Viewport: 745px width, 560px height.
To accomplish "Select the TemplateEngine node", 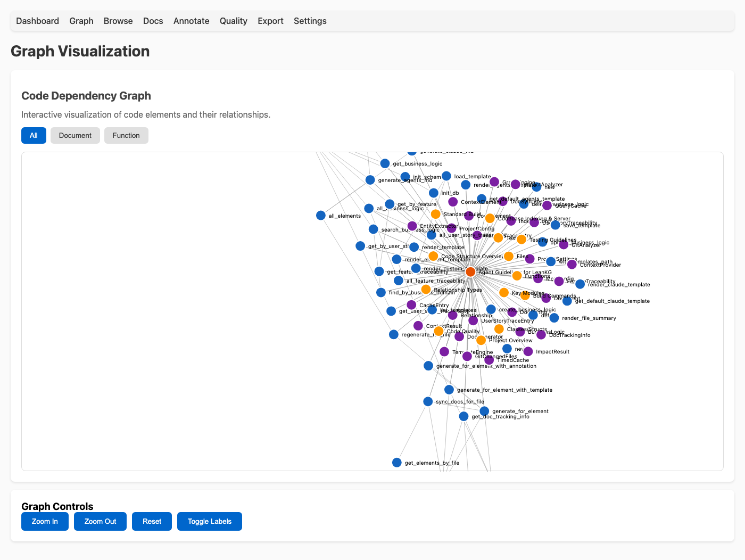I will coord(444,351).
